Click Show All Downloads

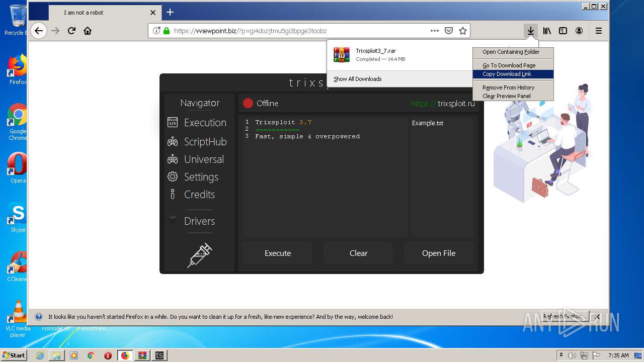coord(358,79)
